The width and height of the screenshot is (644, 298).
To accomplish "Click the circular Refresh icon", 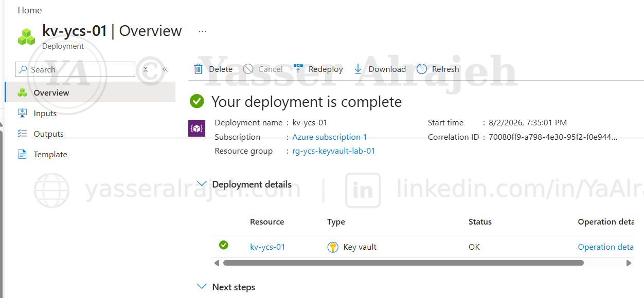I will click(422, 69).
